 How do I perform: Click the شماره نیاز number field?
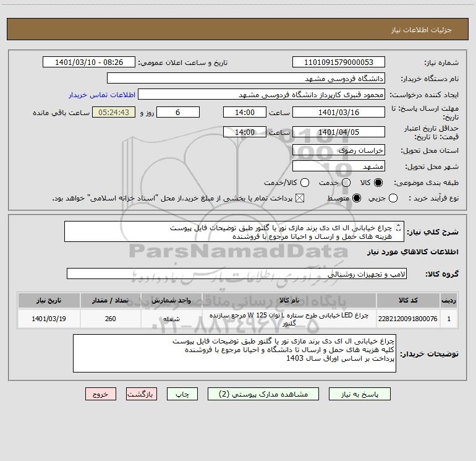click(x=339, y=62)
